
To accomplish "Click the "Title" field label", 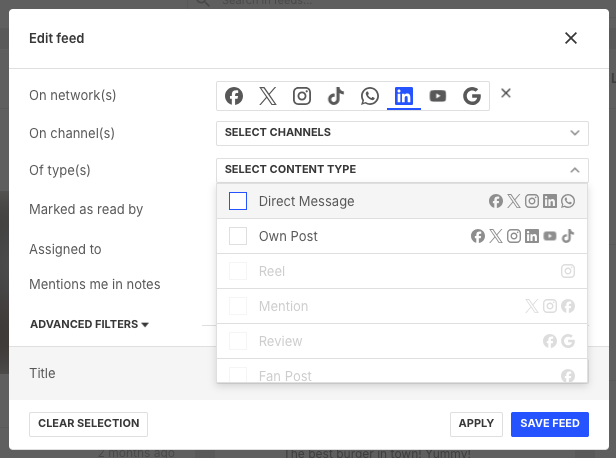I will point(42,373).
